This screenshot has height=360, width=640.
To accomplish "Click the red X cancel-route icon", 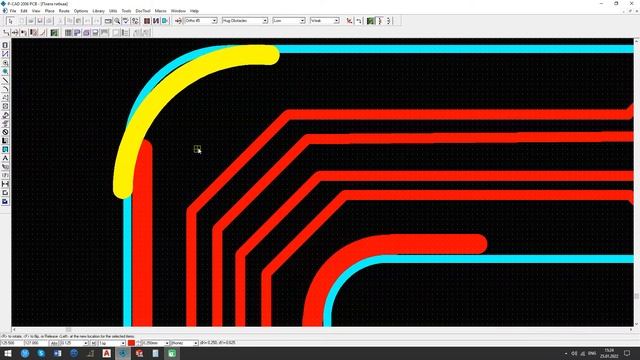I will (349, 21).
